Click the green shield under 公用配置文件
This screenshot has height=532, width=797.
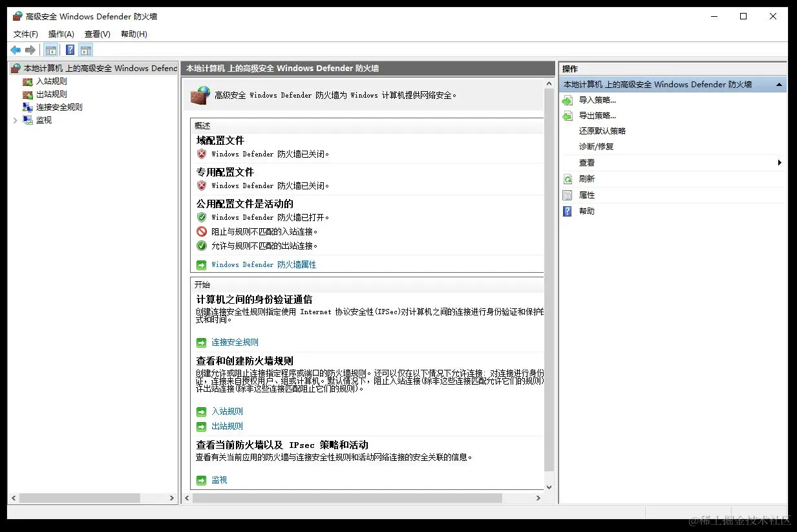coord(202,217)
